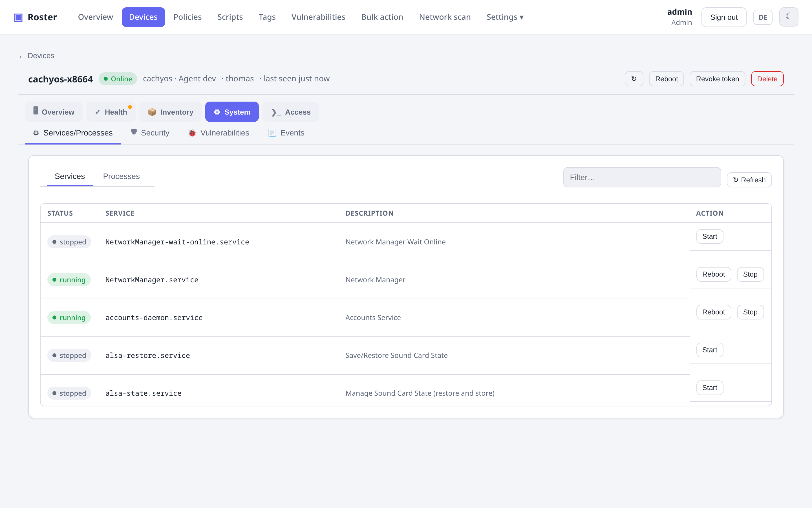812x508 pixels.
Task: Open Bulk action page
Action: [382, 17]
